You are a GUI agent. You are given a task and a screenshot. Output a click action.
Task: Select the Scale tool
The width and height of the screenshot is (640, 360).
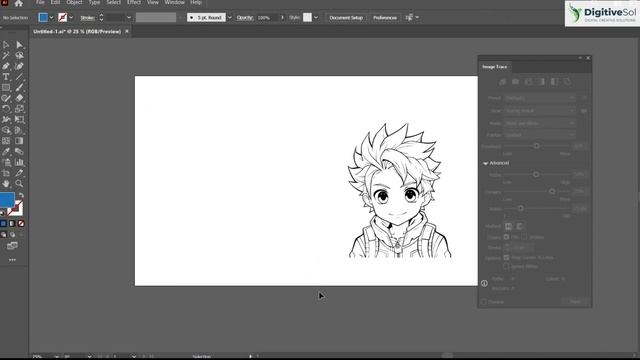(x=19, y=109)
